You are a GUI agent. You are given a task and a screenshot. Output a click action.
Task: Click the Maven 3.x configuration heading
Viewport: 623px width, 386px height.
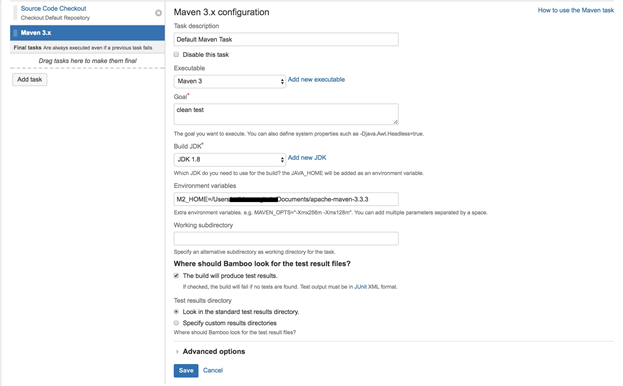[x=221, y=12]
